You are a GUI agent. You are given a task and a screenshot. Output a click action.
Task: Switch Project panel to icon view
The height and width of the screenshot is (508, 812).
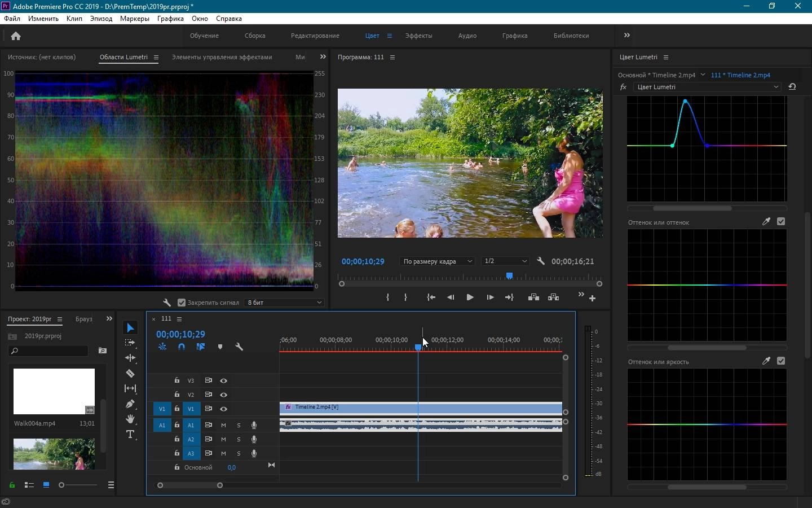[x=46, y=485]
